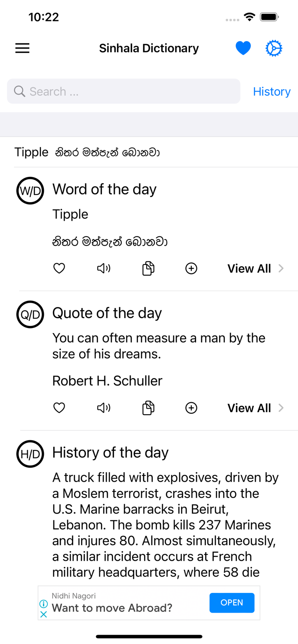Copy the Word of the day Tipple
The width and height of the screenshot is (298, 644).
pyautogui.click(x=147, y=268)
